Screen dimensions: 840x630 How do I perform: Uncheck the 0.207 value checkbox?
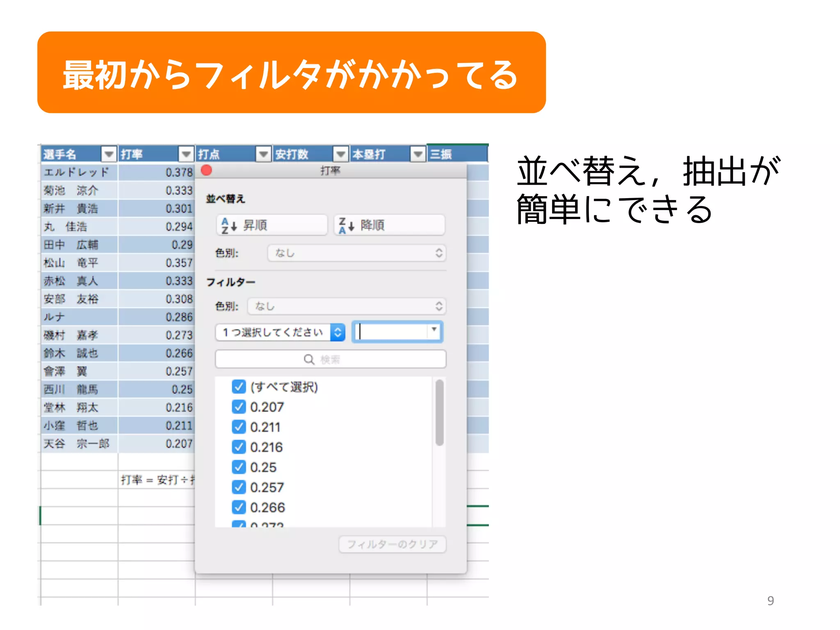point(239,407)
